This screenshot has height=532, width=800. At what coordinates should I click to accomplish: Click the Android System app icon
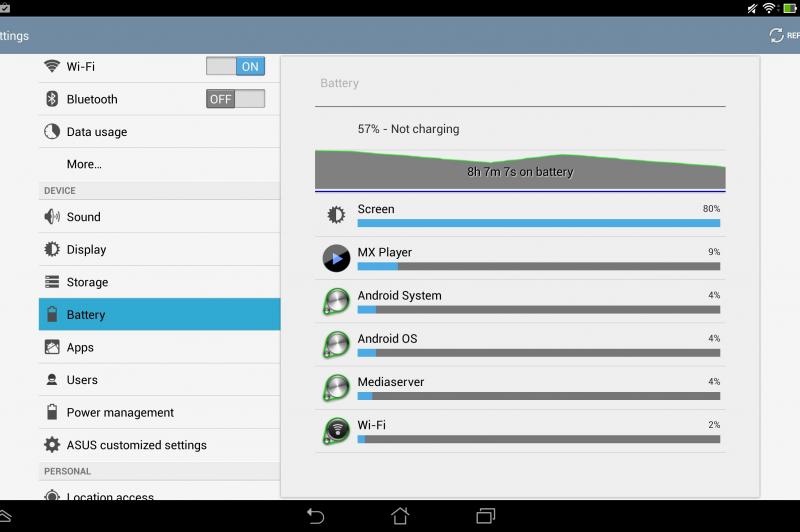point(336,301)
